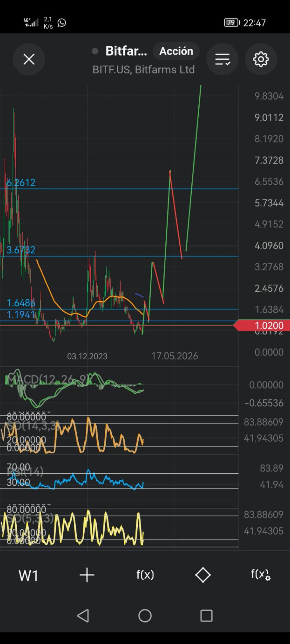Tap the battery indicator in status bar
290x644 pixels.
pyautogui.click(x=232, y=23)
